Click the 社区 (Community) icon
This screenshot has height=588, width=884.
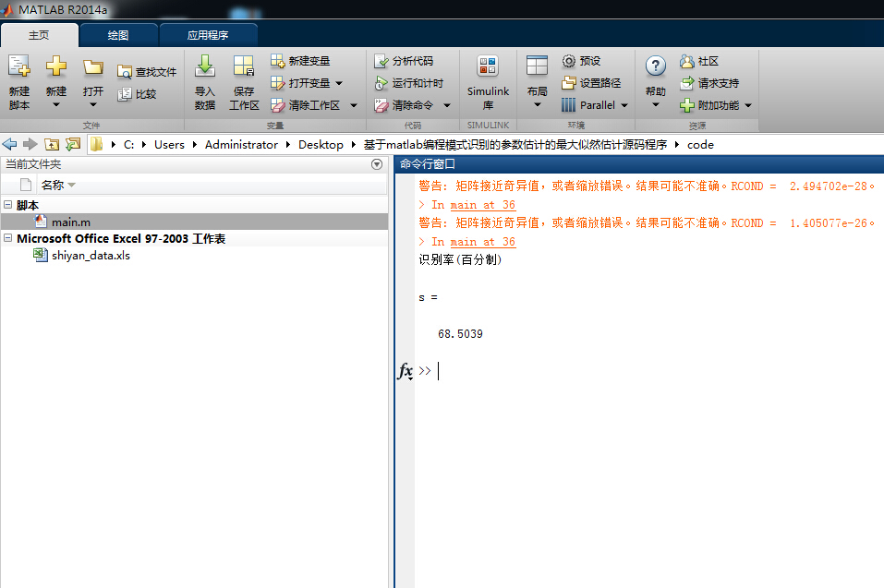pos(686,61)
